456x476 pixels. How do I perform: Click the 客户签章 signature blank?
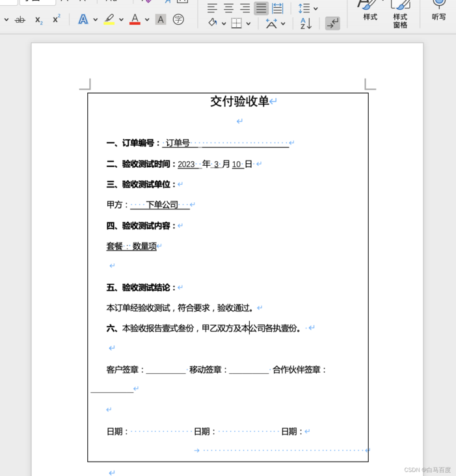[x=166, y=371]
